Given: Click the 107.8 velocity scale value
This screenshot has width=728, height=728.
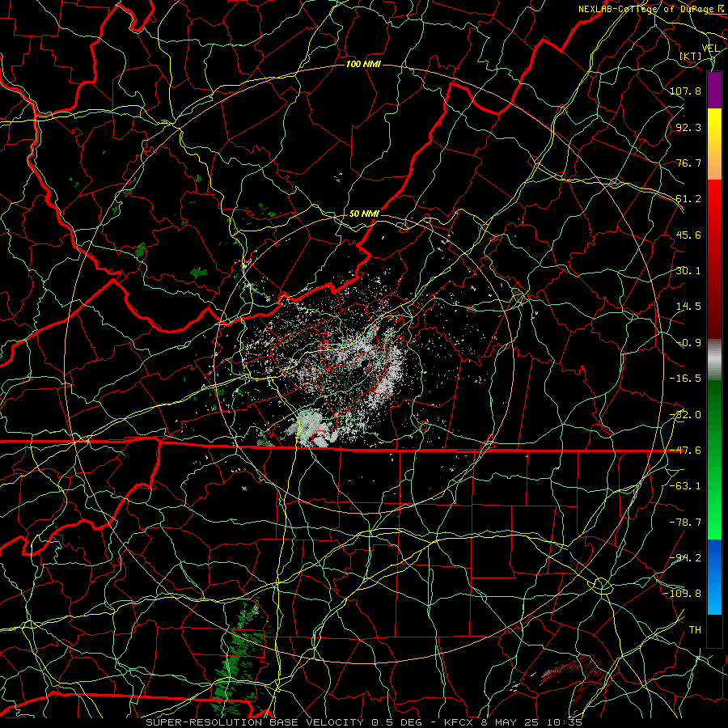Looking at the screenshot, I should pyautogui.click(x=685, y=91).
